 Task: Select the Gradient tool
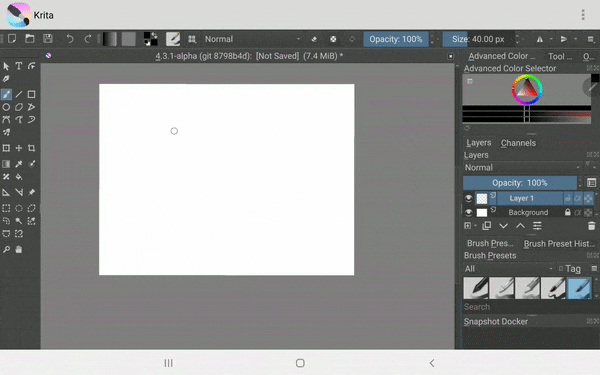(x=6, y=164)
